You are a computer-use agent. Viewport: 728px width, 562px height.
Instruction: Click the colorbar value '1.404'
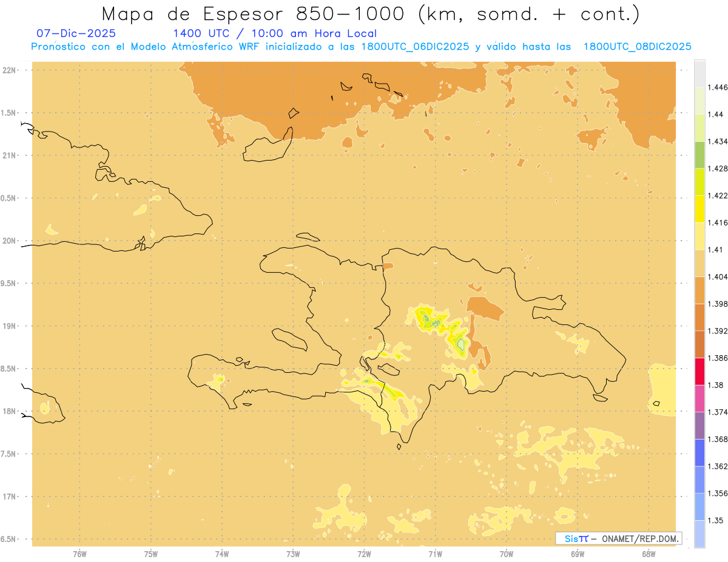click(x=719, y=276)
